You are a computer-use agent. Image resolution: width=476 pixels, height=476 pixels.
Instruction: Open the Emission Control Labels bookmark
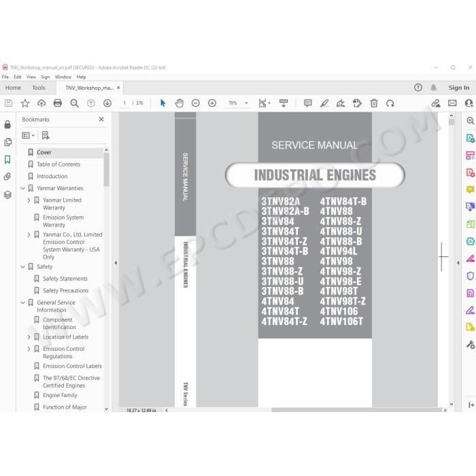click(72, 366)
